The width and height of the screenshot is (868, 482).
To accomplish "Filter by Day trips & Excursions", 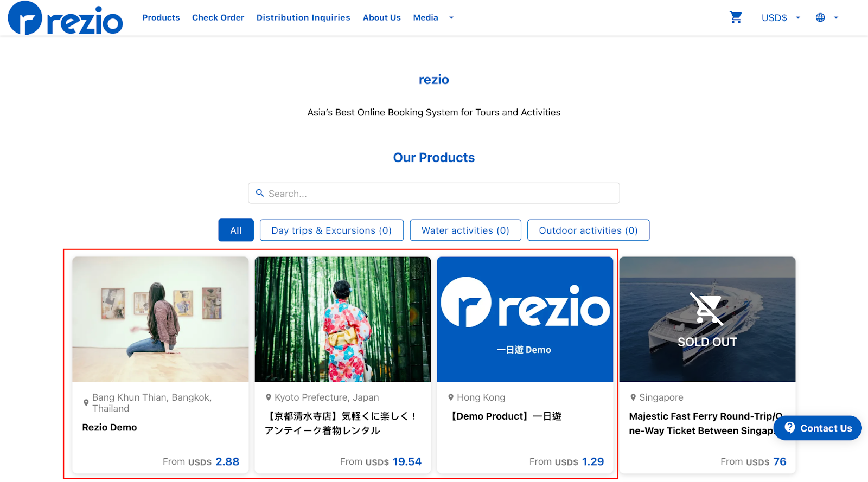I will tap(331, 230).
